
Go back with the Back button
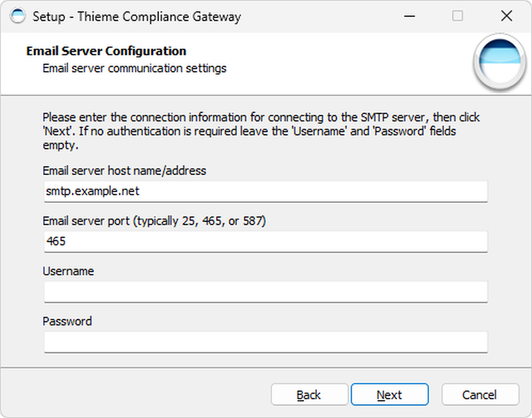click(x=309, y=395)
